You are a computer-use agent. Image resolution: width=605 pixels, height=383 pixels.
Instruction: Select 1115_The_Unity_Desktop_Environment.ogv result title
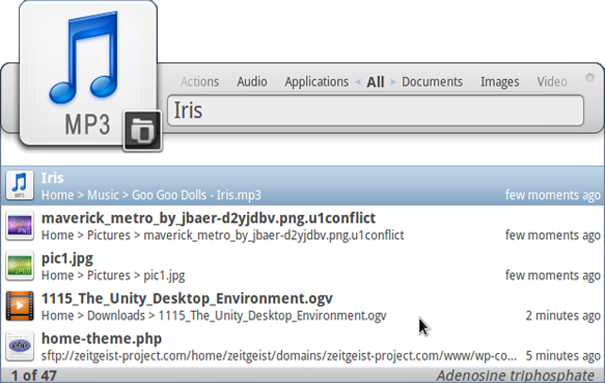(187, 298)
